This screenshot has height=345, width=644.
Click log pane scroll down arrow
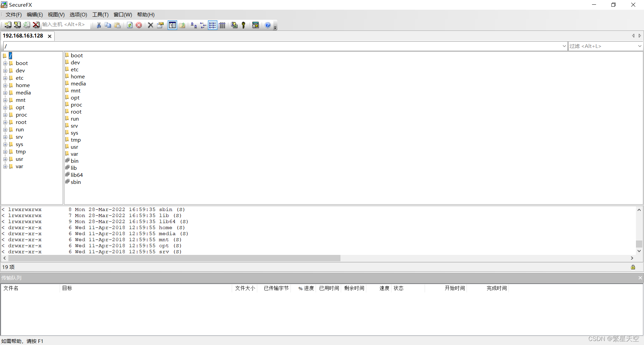click(639, 251)
